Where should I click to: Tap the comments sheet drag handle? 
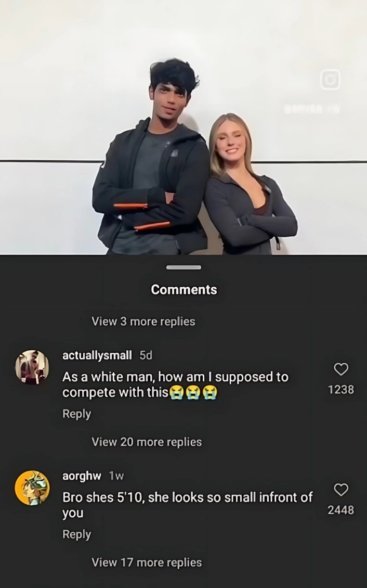(183, 267)
